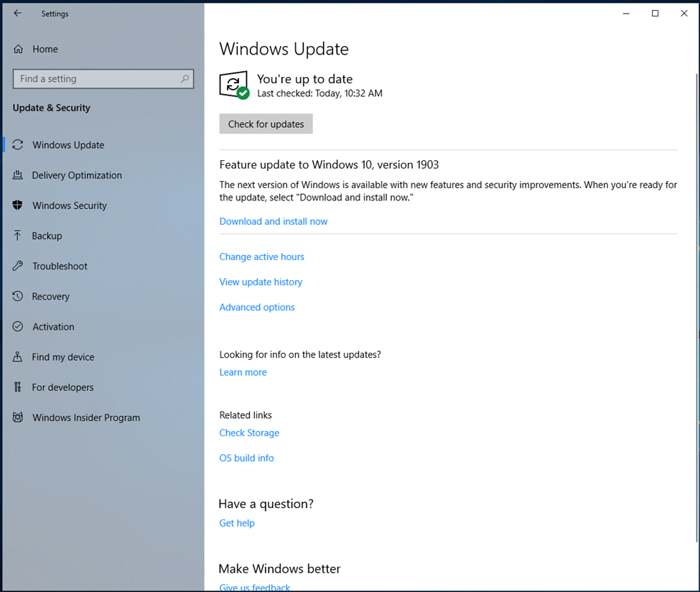Click the vertical scrollbar on the right
Screen dimensions: 700x592
pyautogui.click(x=697, y=308)
